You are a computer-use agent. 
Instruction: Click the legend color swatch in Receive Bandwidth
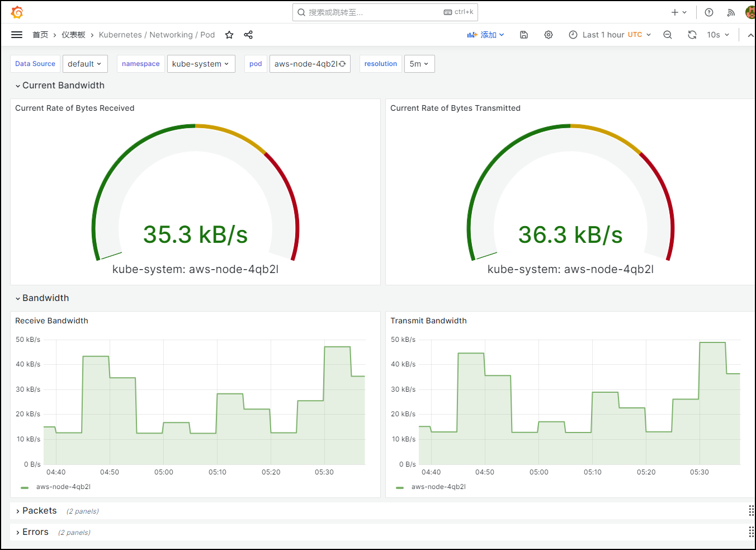pos(25,487)
